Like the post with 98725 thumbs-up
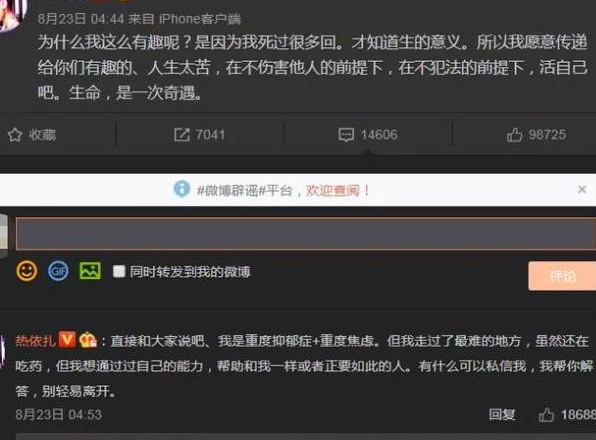This screenshot has height=440, width=596. tap(514, 135)
